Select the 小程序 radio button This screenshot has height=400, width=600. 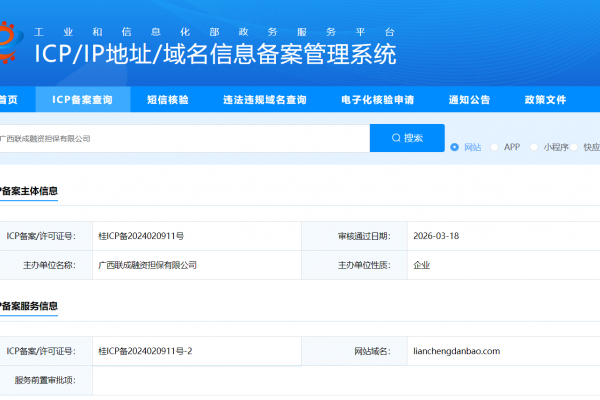point(534,147)
